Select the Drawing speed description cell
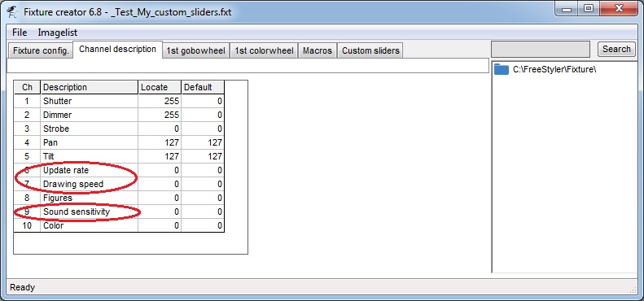This screenshot has height=301, width=644. [x=89, y=184]
